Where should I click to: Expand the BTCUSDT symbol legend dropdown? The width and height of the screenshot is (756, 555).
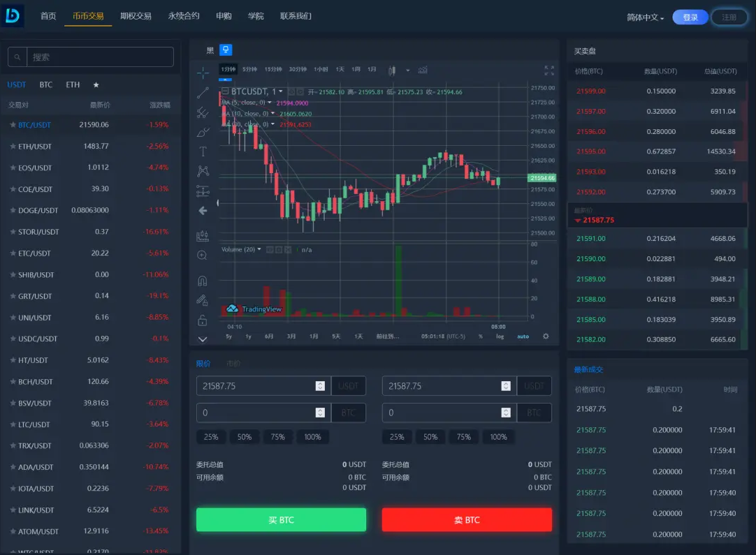point(281,91)
